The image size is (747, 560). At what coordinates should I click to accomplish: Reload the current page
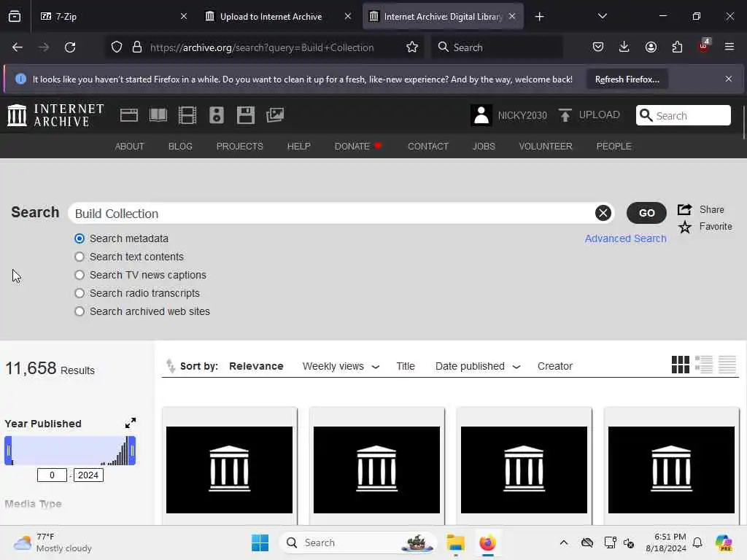point(70,47)
